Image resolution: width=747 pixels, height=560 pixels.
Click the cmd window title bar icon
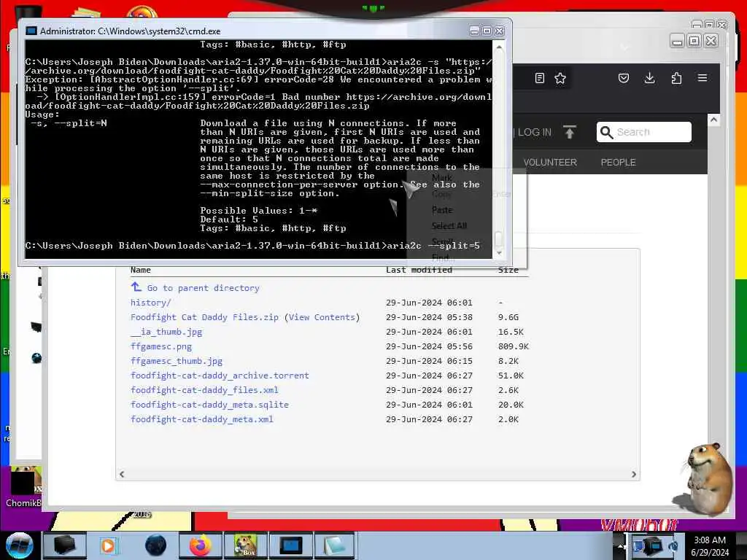[x=31, y=31]
